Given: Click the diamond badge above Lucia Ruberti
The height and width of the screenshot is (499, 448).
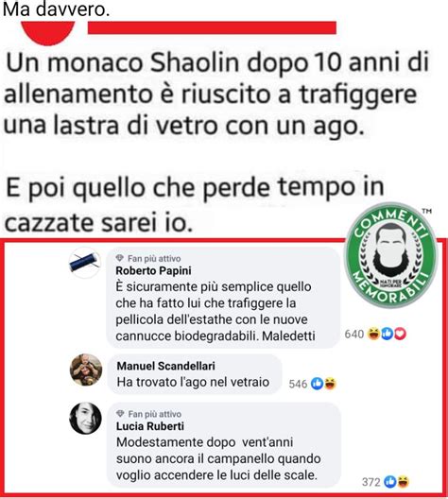Looking at the screenshot, I should [120, 413].
